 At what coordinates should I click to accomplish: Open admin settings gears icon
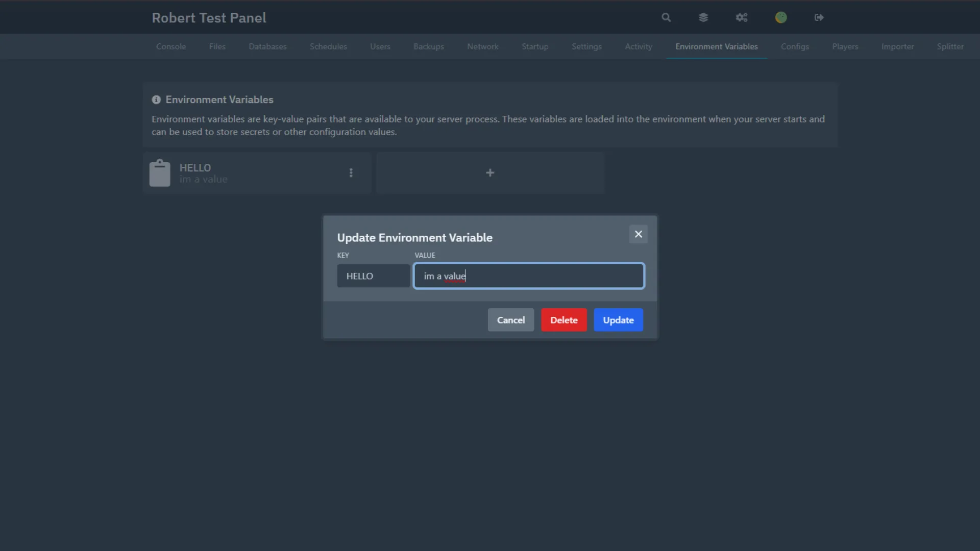click(x=742, y=17)
